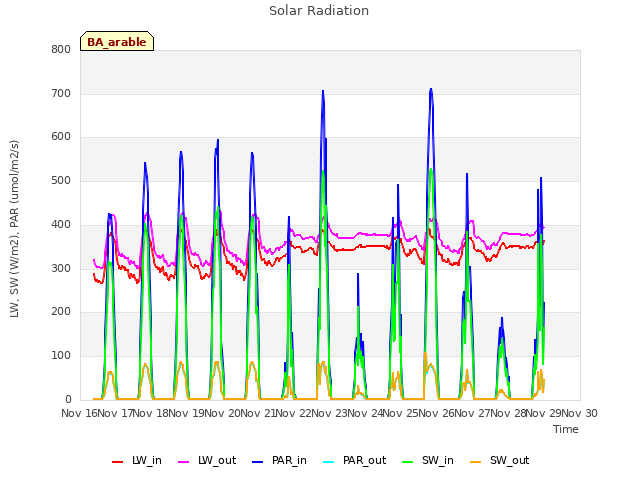Image resolution: width=640 pixels, height=480 pixels.
Task: Click the Solar Radiation chart title
Action: click(319, 11)
